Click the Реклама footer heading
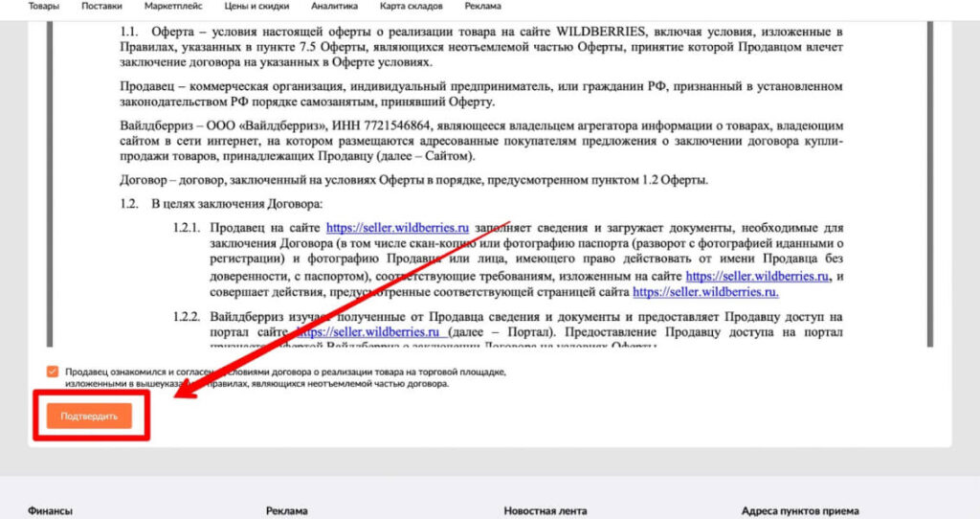980x519 pixels. 286,511
